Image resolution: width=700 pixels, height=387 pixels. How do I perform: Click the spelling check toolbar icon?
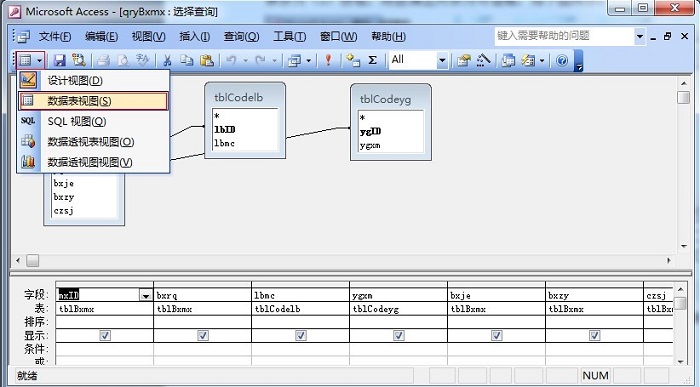point(142,60)
